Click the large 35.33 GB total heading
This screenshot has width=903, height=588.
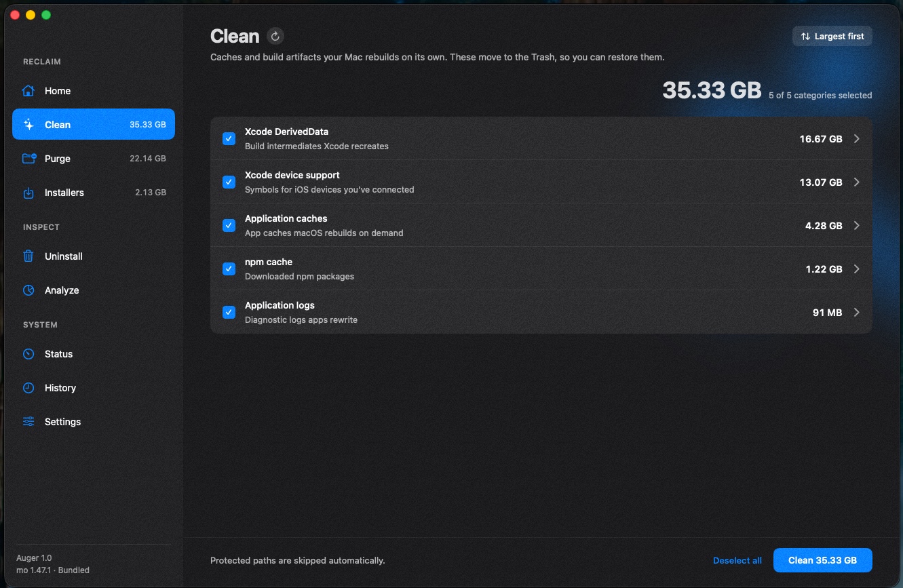click(x=712, y=90)
